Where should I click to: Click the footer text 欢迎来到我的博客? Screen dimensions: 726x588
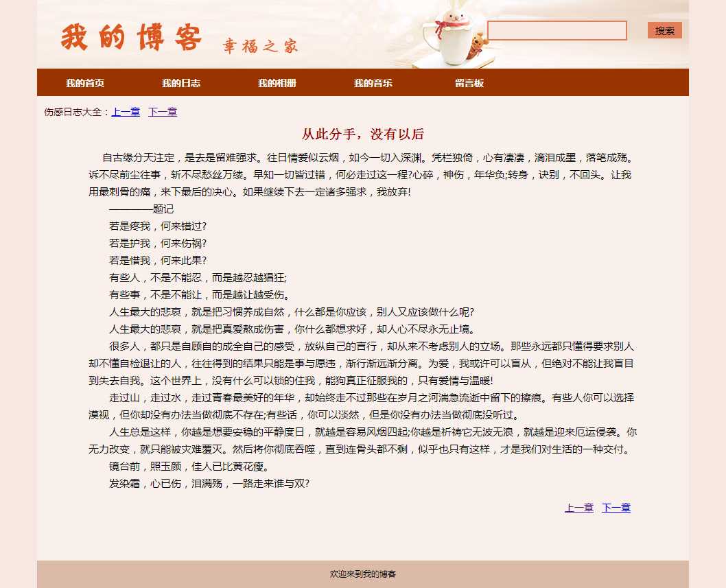pos(363,574)
